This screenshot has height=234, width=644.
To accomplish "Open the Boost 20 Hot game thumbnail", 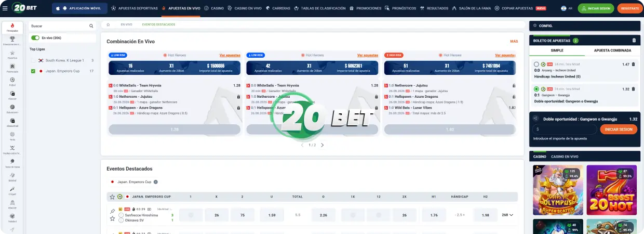I will coord(612,190).
